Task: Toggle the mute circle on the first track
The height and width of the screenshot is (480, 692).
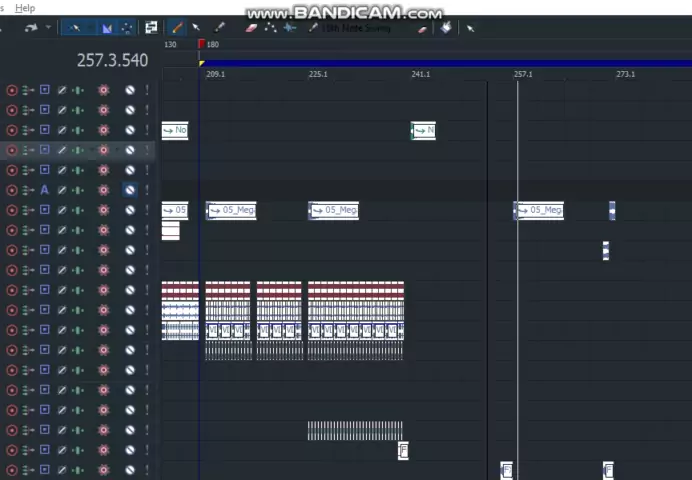Action: [x=129, y=90]
